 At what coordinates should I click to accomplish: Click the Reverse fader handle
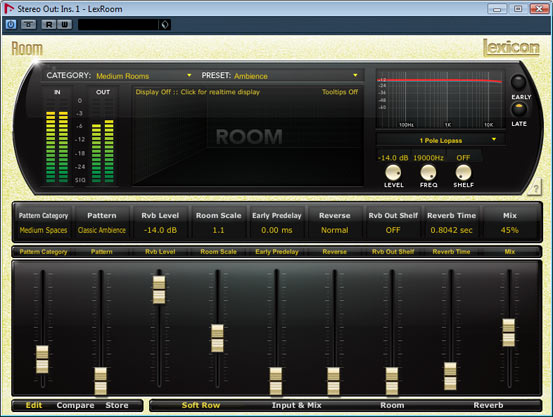pyautogui.click(x=334, y=381)
